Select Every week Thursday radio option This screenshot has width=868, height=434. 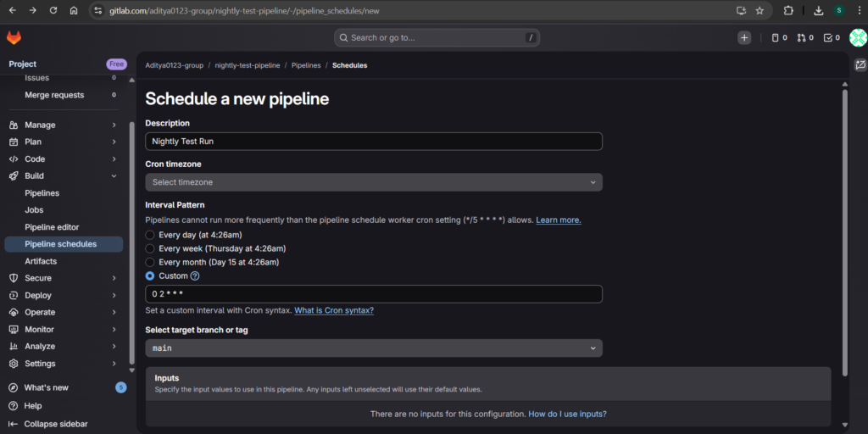(150, 248)
